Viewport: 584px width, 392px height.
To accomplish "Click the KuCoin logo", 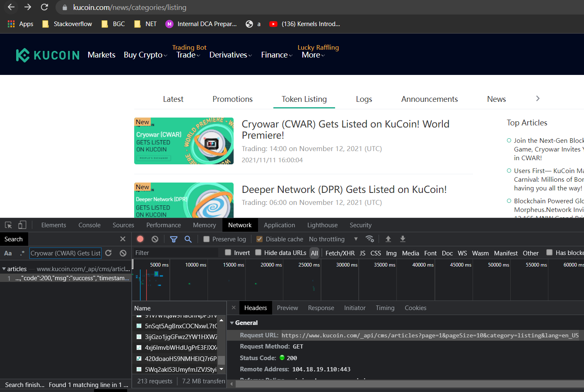I will 48,55.
